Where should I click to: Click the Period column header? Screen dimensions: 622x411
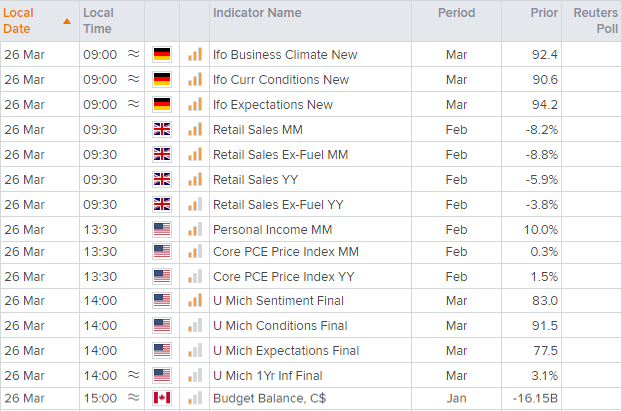[x=456, y=13]
